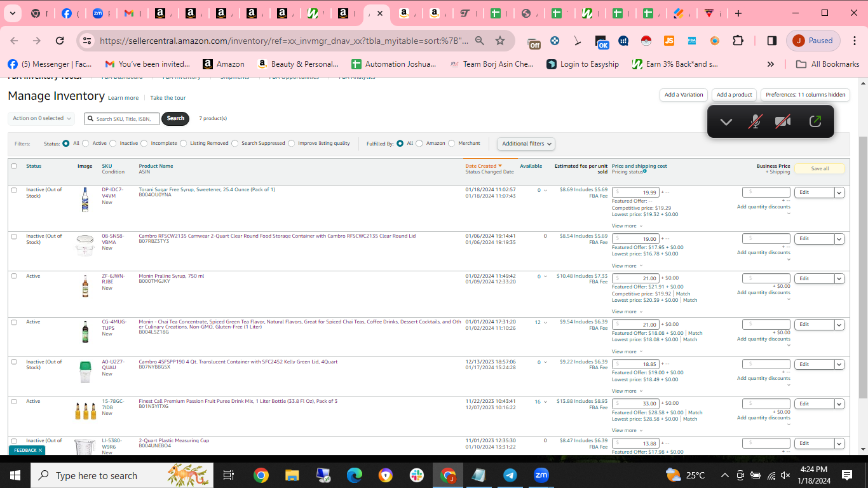This screenshot has height=488, width=868.
Task: Click the Save all button
Action: pyautogui.click(x=820, y=168)
